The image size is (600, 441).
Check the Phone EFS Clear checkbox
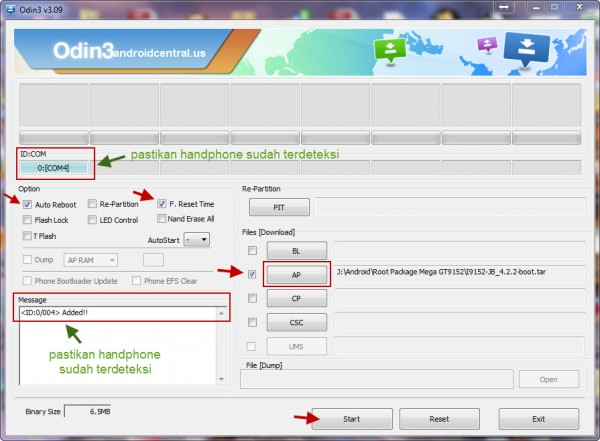(136, 281)
